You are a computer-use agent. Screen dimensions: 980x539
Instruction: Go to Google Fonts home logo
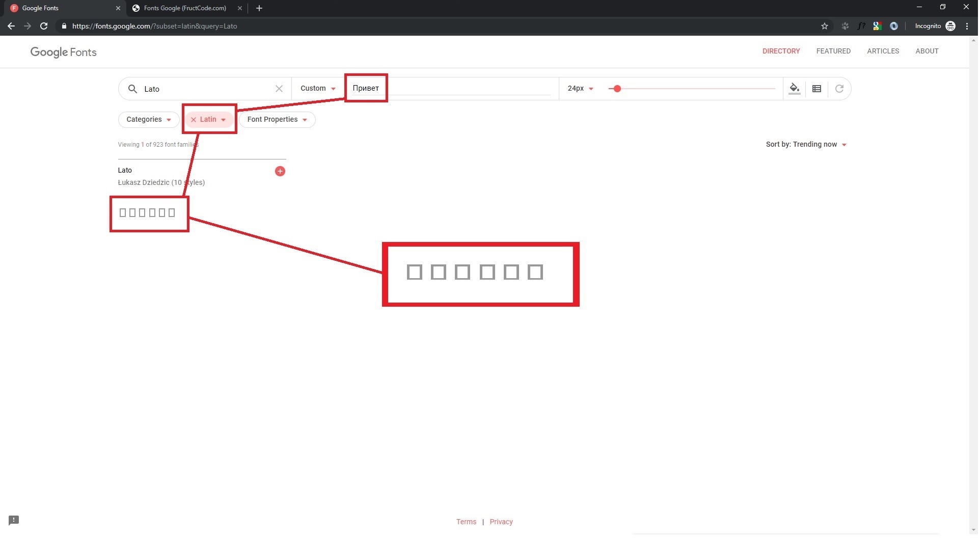64,52
